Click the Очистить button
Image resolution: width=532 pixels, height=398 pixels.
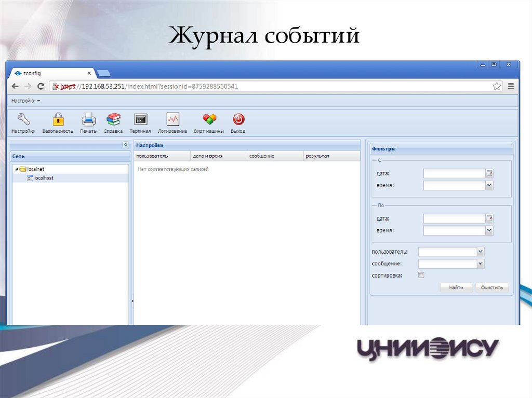[x=491, y=287]
